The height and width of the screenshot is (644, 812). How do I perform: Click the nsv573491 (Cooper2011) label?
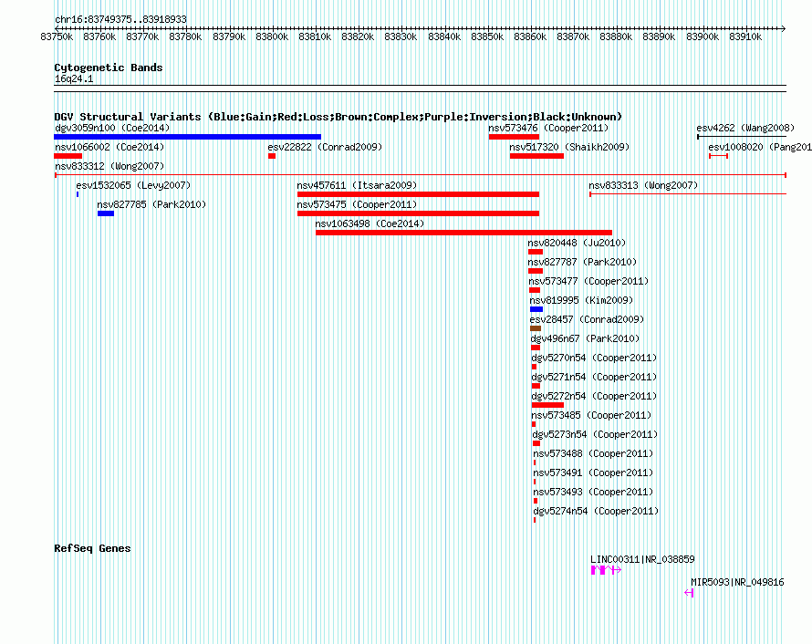point(593,473)
